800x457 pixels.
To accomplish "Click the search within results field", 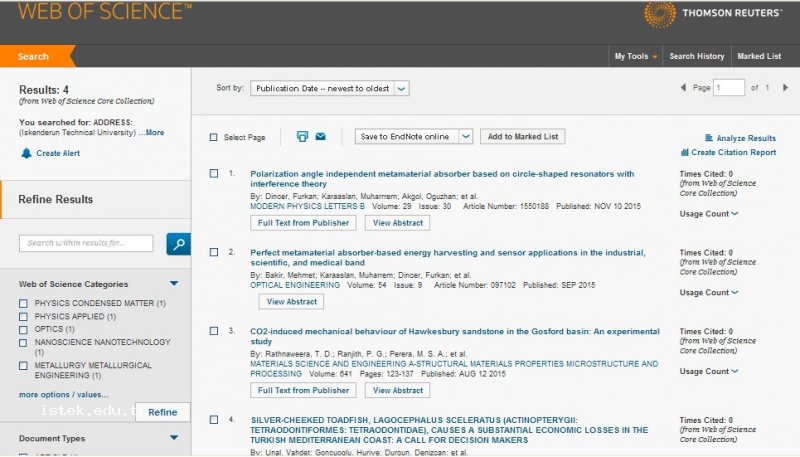I will (86, 243).
